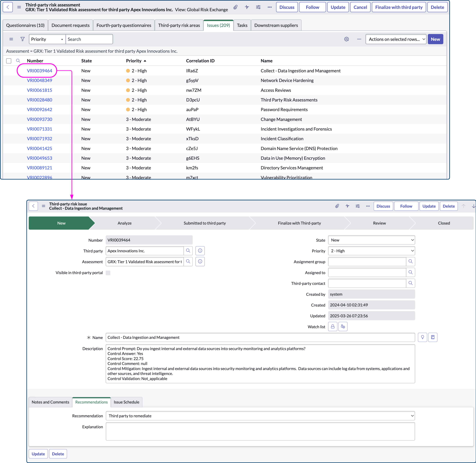Select the Analyze stage in process flow
Viewport: 476px width, 463px height.
coord(124,223)
